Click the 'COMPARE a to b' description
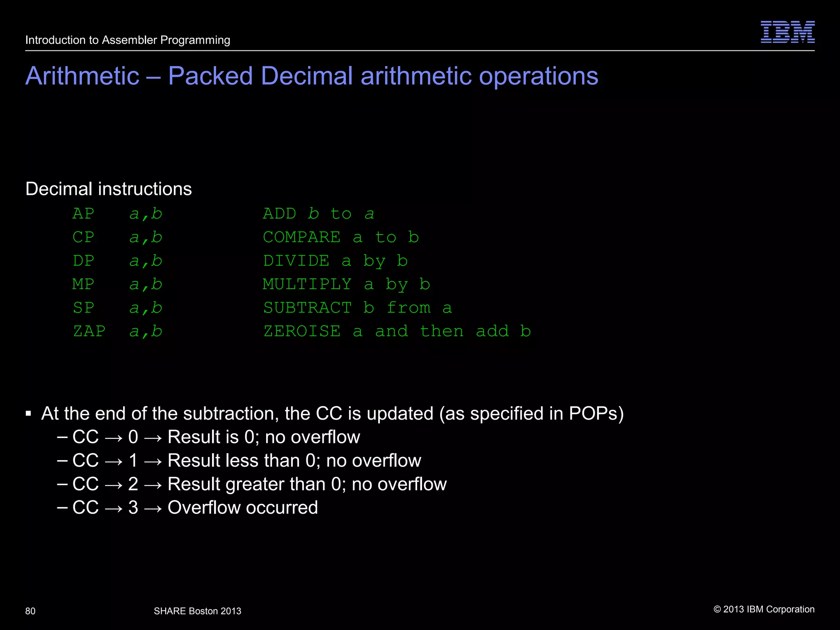The image size is (840, 630). click(x=340, y=237)
